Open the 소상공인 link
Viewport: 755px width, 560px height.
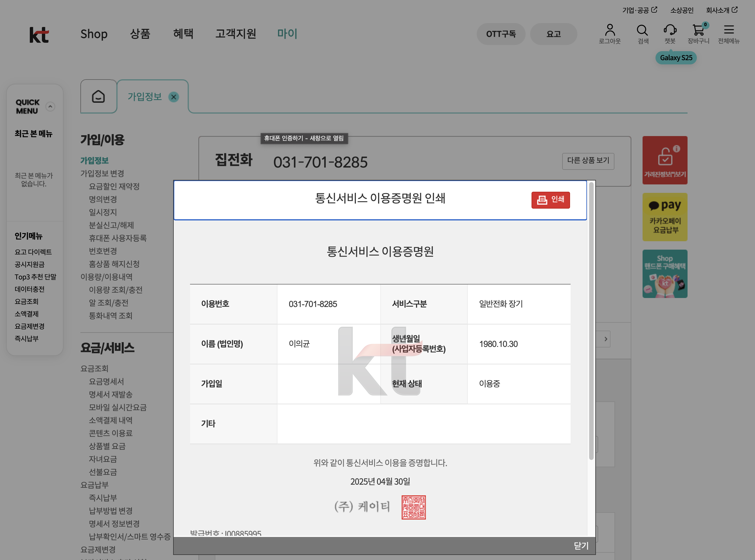[x=681, y=10]
